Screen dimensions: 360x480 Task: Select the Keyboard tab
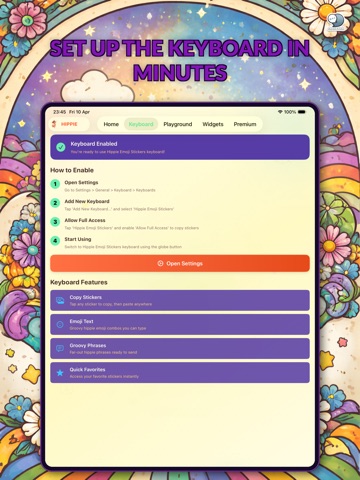(x=141, y=124)
